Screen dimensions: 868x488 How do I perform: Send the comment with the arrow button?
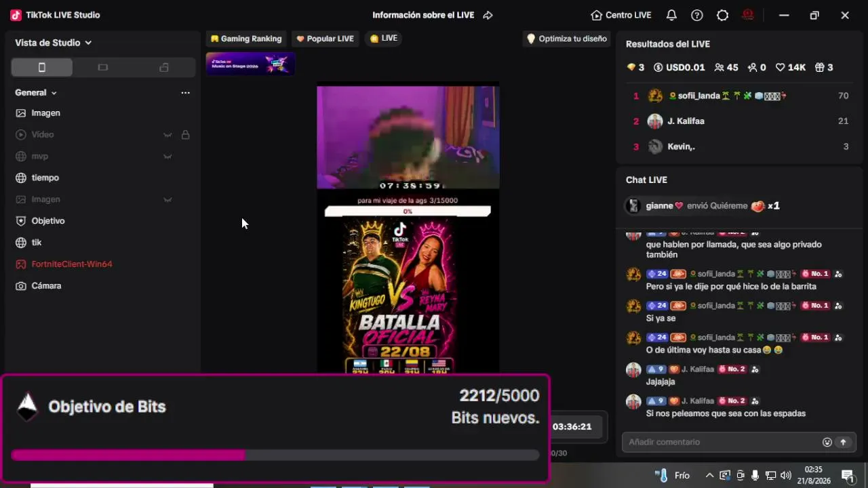click(844, 442)
